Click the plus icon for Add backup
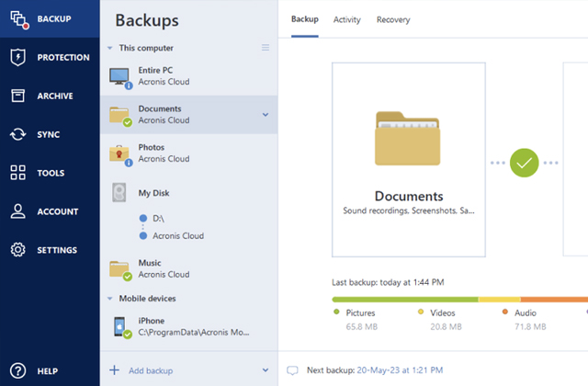588x386 pixels. coord(114,370)
